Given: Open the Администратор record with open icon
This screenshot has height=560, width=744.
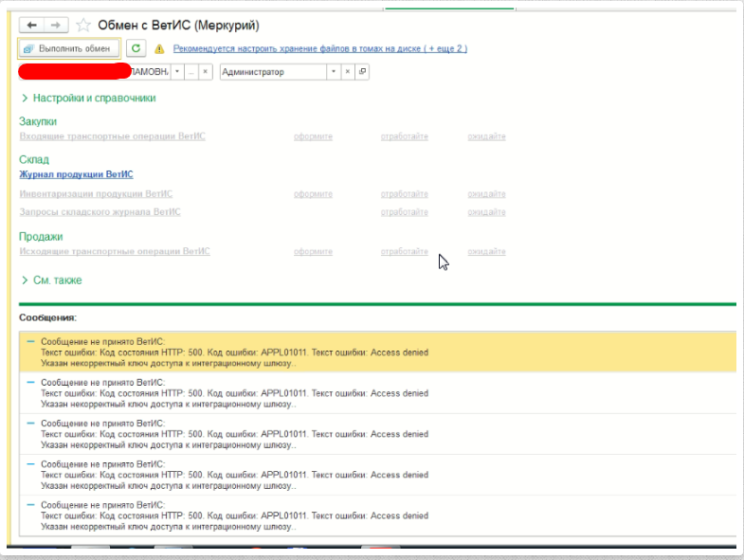Looking at the screenshot, I should click(362, 72).
